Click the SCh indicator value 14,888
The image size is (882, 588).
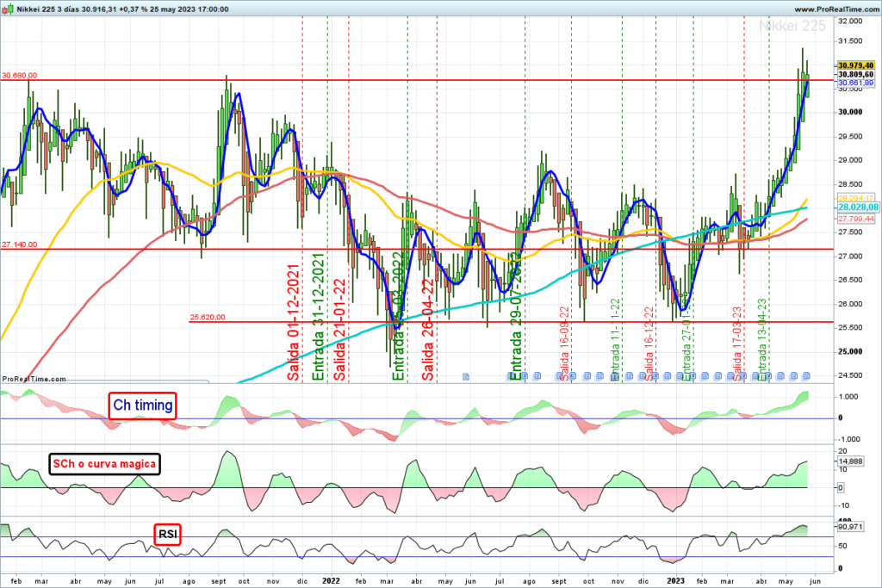click(850, 461)
